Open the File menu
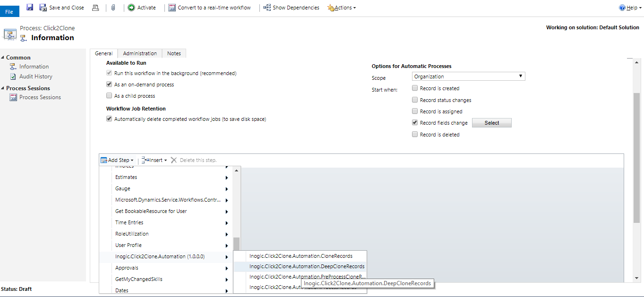This screenshot has width=644, height=297. (x=9, y=12)
